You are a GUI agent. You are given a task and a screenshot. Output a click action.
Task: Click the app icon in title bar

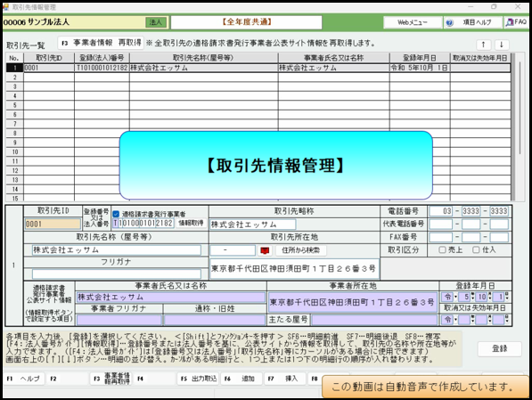click(x=5, y=7)
